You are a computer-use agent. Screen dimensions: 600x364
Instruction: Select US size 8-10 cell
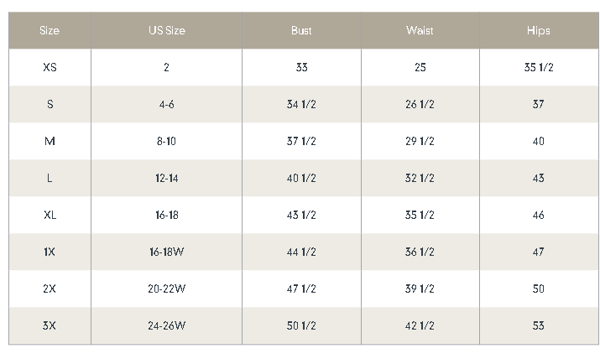(166, 142)
